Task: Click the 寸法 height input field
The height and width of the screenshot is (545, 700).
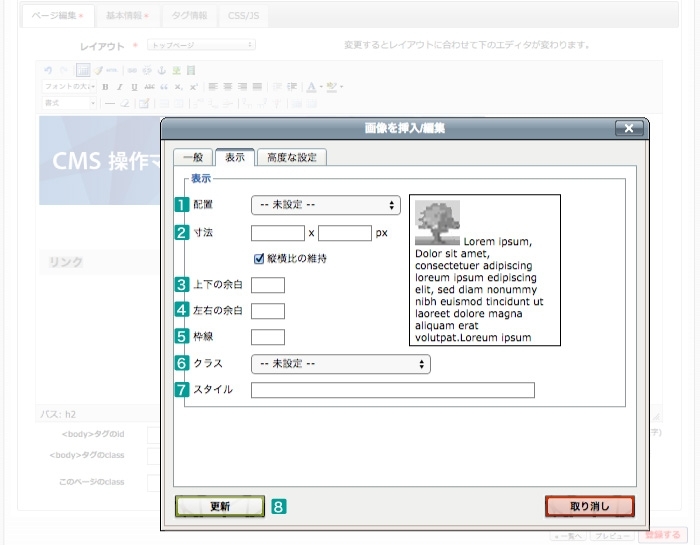Action: pos(345,233)
